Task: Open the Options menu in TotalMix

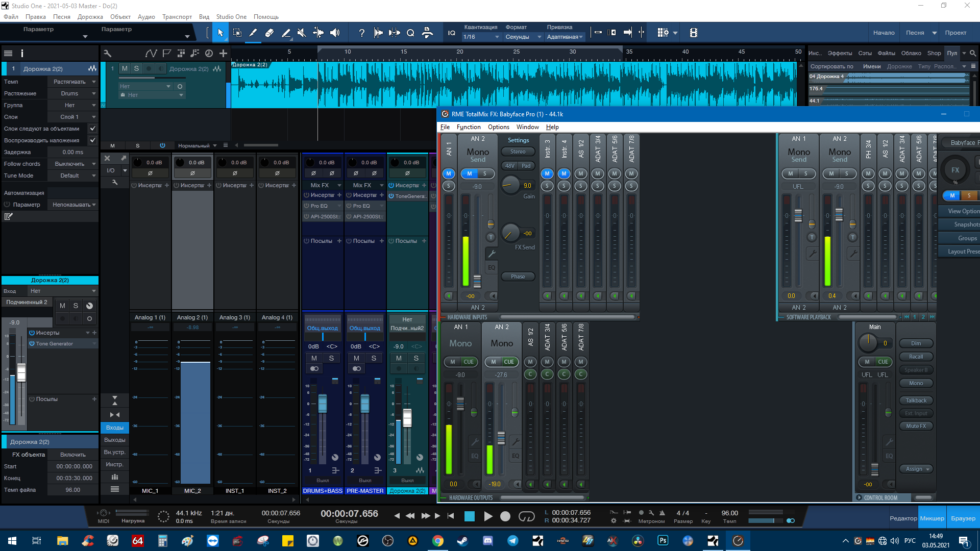Action: pos(498,127)
